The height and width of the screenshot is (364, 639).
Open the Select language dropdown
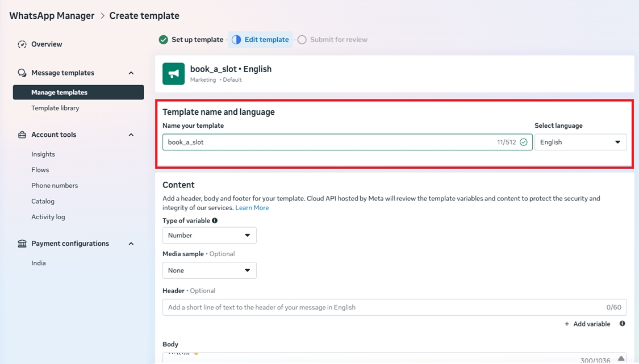pyautogui.click(x=580, y=142)
